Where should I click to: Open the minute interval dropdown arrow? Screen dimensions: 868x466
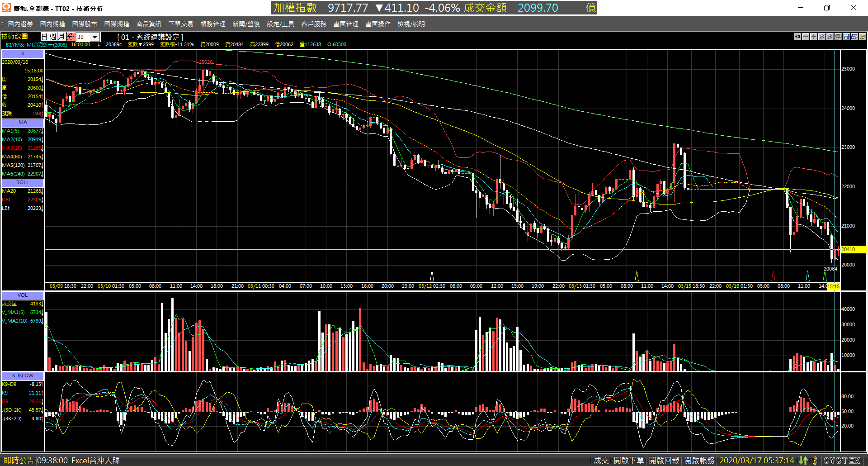pos(95,37)
